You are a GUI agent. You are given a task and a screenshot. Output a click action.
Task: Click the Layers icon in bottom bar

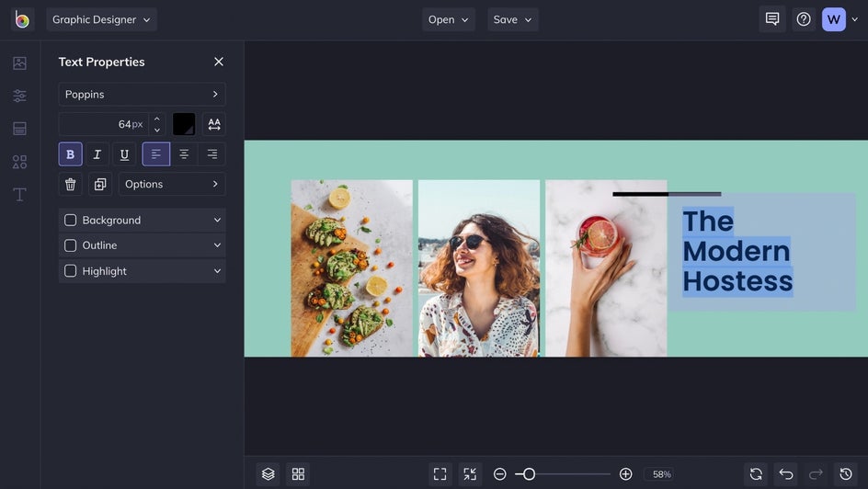(268, 474)
